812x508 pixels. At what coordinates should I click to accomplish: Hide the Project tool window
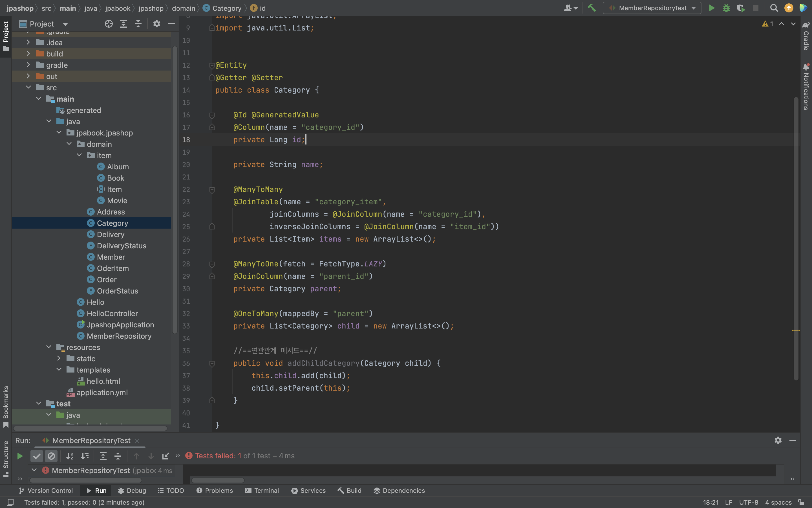[171, 24]
